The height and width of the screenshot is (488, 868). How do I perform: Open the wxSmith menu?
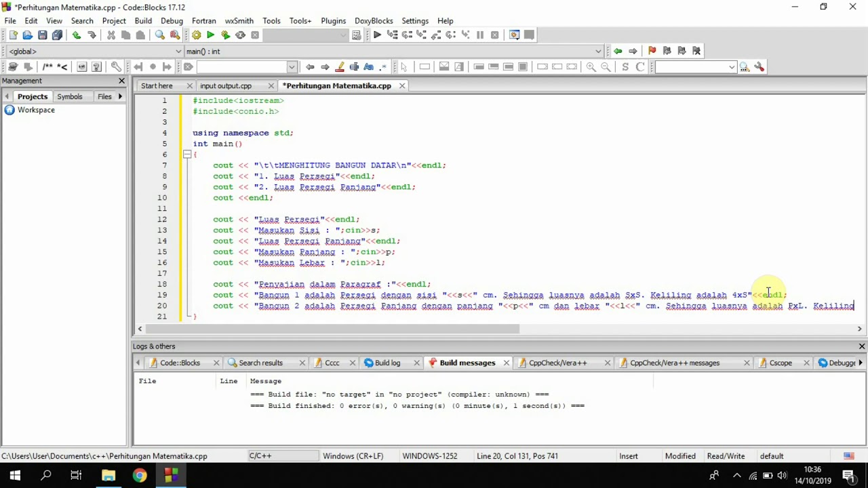pyautogui.click(x=239, y=21)
